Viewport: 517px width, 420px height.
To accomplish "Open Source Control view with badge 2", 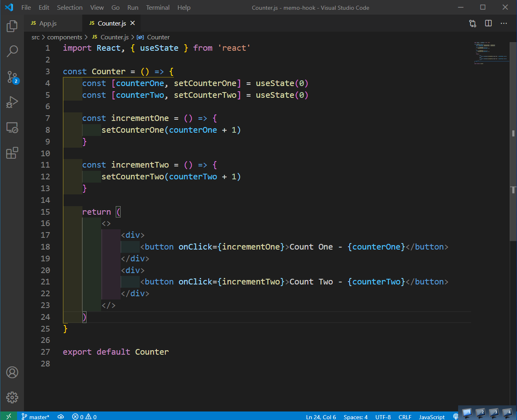I will pos(12,77).
